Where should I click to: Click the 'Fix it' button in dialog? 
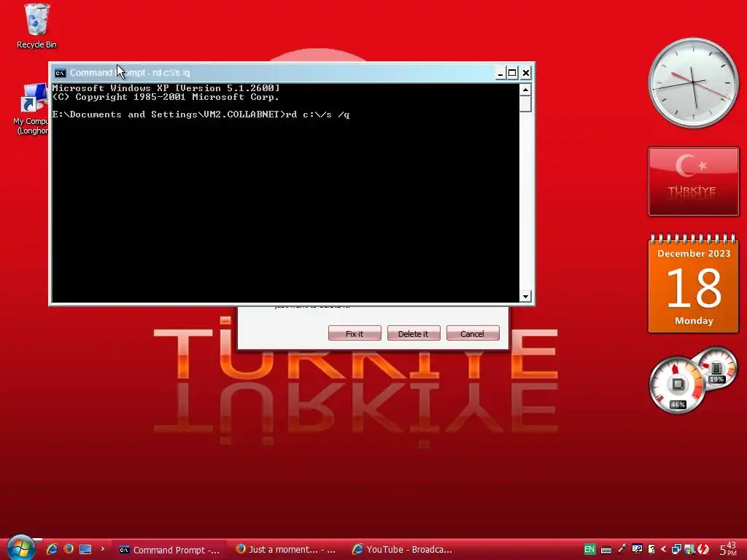tap(355, 333)
